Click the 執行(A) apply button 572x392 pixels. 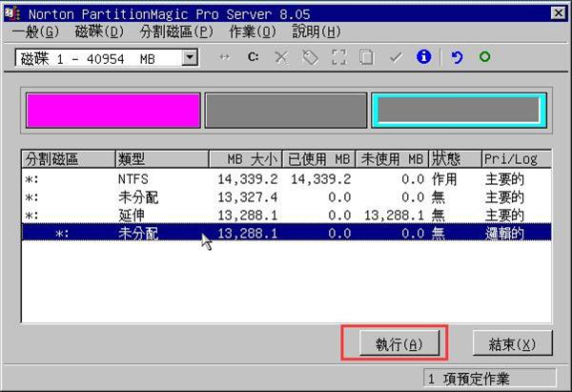point(399,343)
